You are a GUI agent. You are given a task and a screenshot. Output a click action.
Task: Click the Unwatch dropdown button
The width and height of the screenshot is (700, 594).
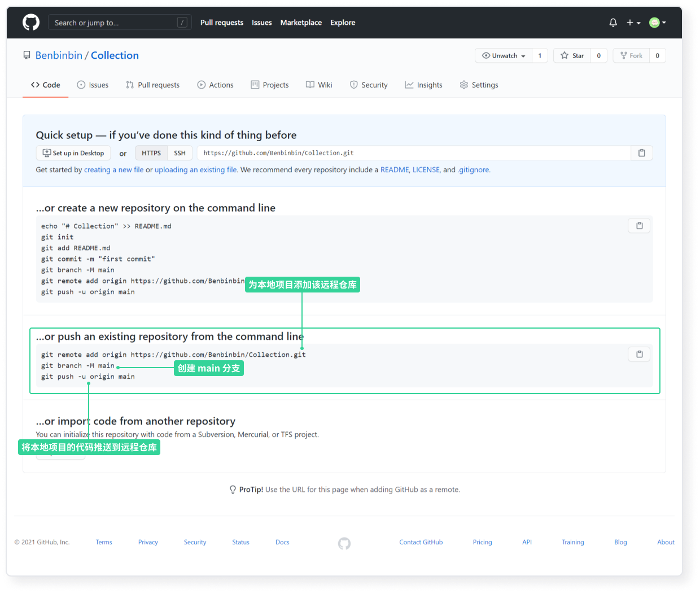click(x=504, y=55)
